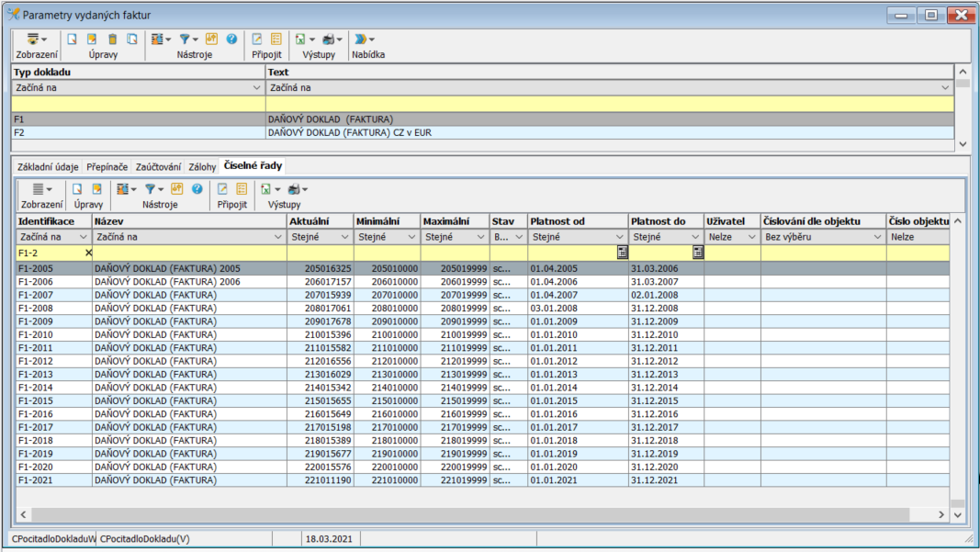
Task: Click the Excel export icon in lower toolbar
Action: pyautogui.click(x=265, y=189)
